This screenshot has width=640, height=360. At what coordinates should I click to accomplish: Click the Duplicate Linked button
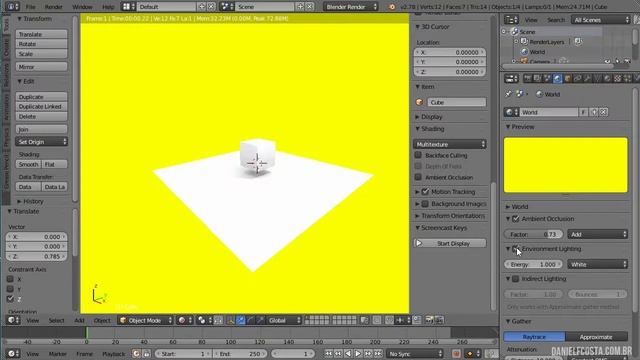[42, 107]
